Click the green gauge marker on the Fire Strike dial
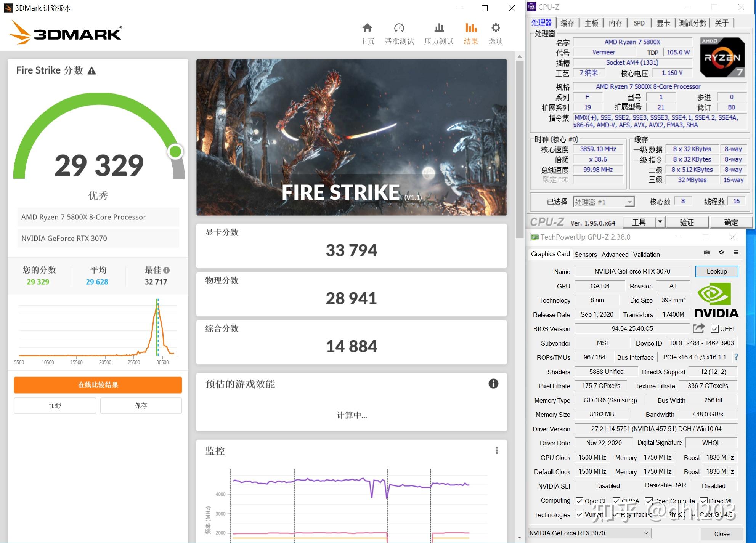756x543 pixels. (x=175, y=151)
